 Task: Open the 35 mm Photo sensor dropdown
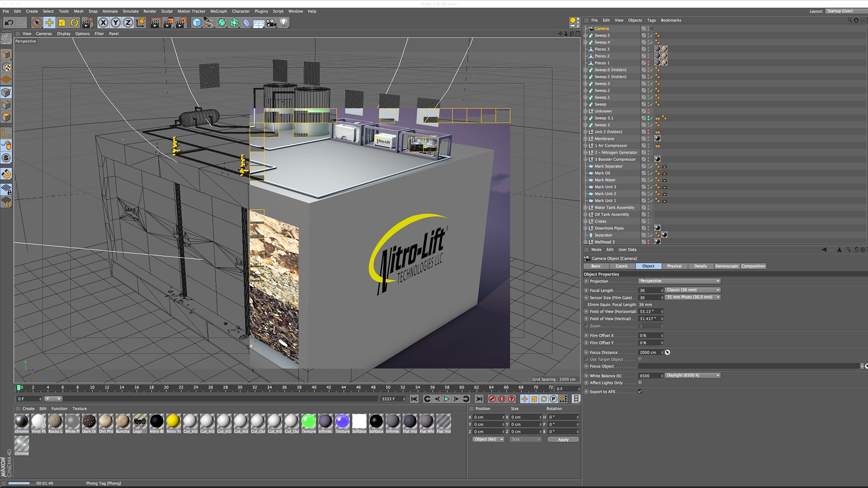692,297
